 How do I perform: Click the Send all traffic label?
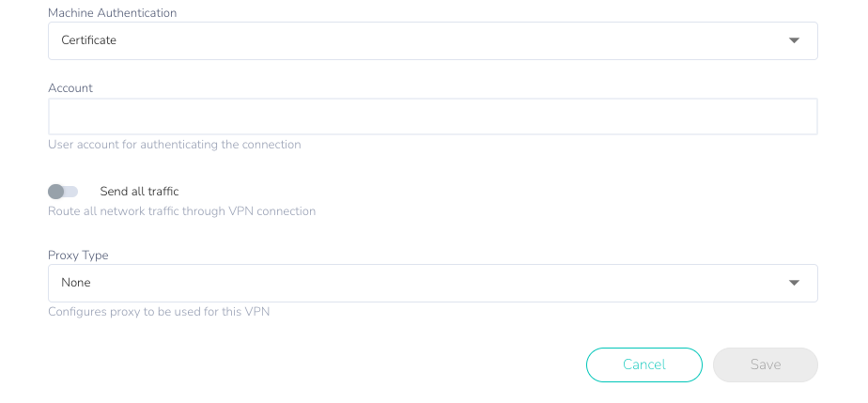click(139, 192)
